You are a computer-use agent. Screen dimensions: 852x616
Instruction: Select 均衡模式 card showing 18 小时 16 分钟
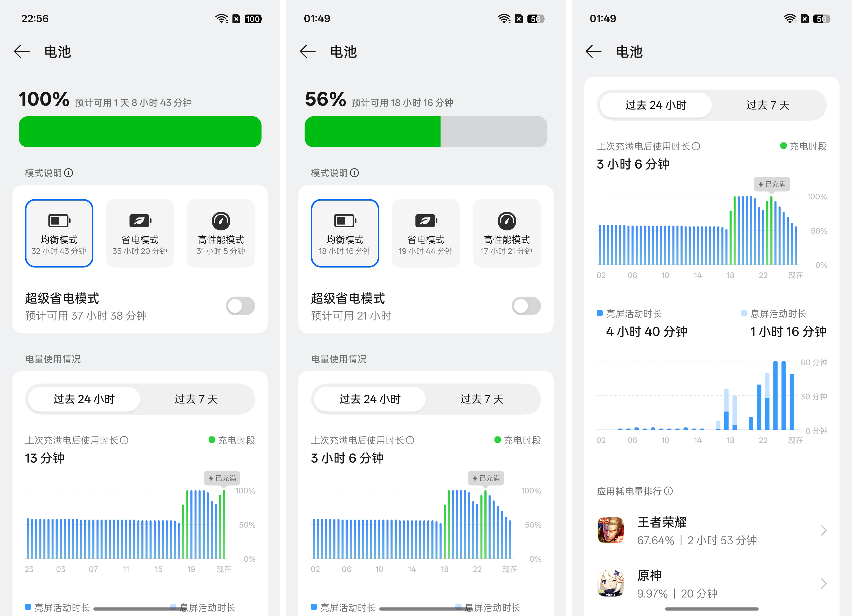pos(345,233)
